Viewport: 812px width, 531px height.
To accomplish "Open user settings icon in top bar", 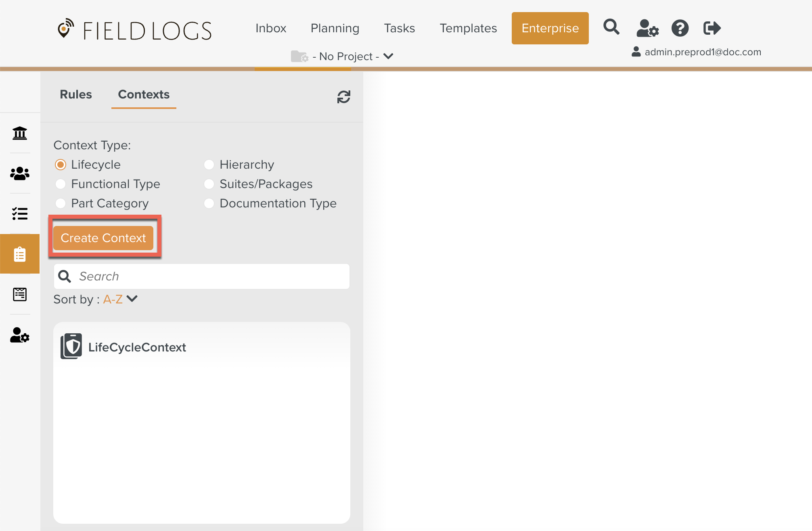I will click(647, 28).
